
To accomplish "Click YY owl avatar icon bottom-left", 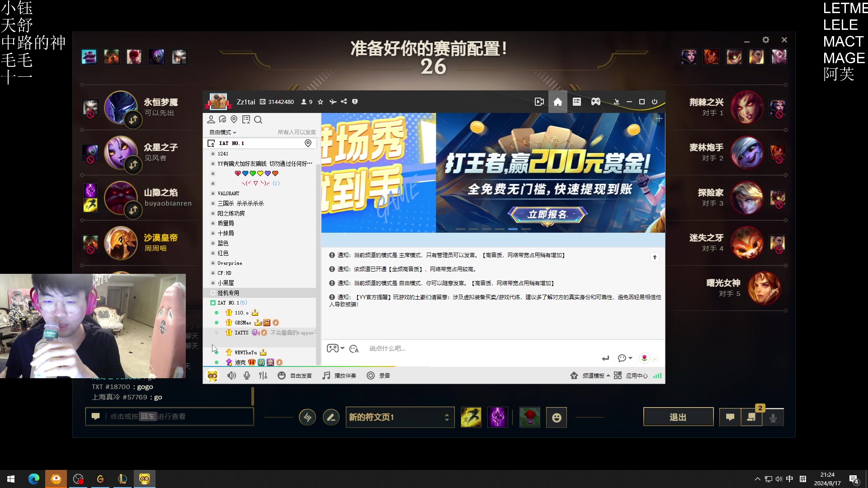I will (212, 376).
